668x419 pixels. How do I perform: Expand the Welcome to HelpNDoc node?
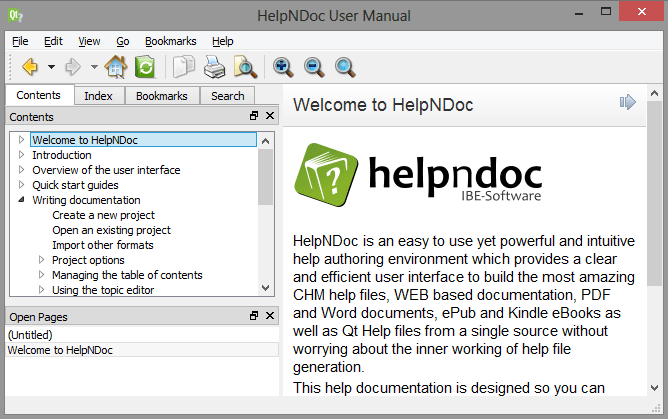[21, 139]
